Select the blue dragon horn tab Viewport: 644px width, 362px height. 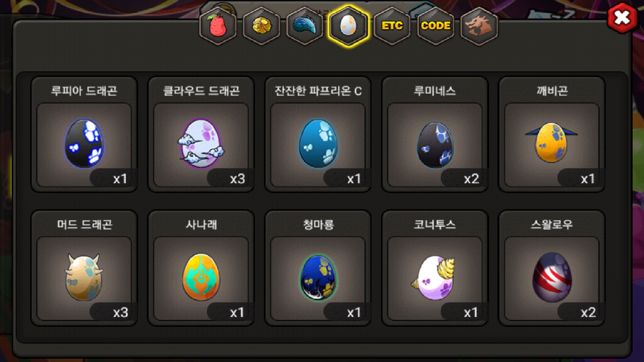point(305,26)
